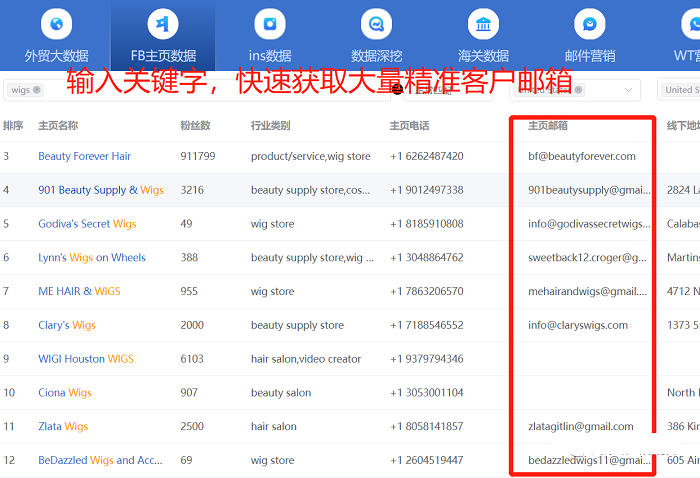Open the 海关数据 bank building icon
Viewport: 700px width, 478px height.
pyautogui.click(x=483, y=24)
